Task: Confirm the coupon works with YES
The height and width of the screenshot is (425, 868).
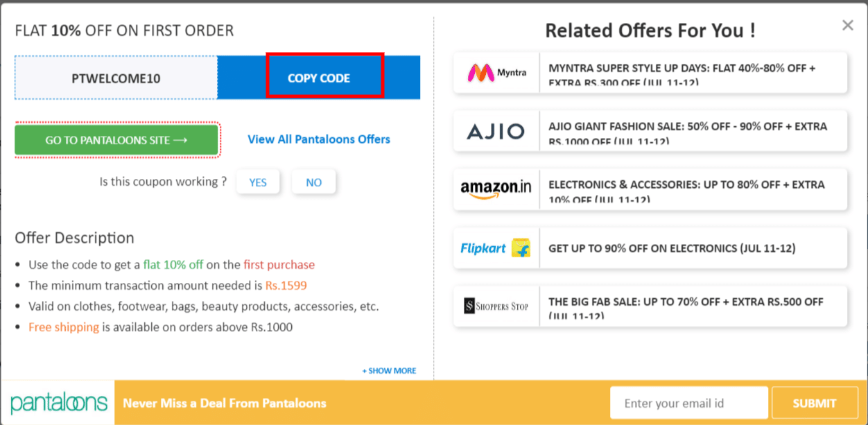Action: pos(258,182)
